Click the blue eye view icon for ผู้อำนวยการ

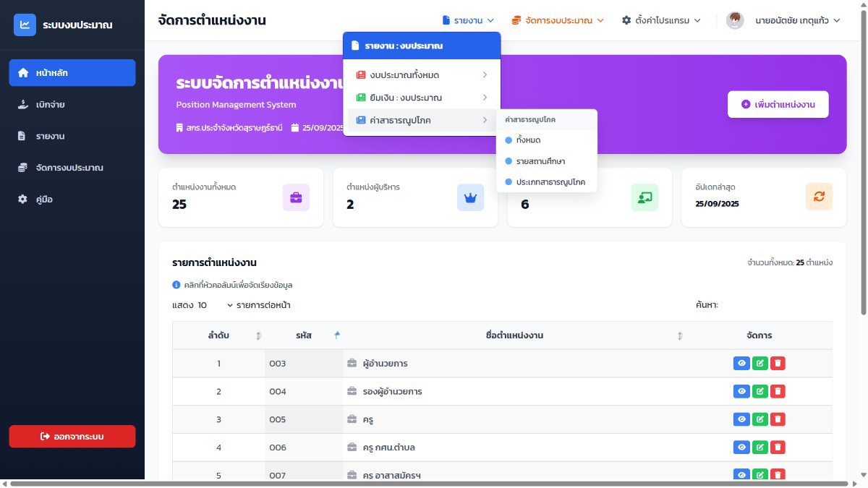click(x=741, y=363)
